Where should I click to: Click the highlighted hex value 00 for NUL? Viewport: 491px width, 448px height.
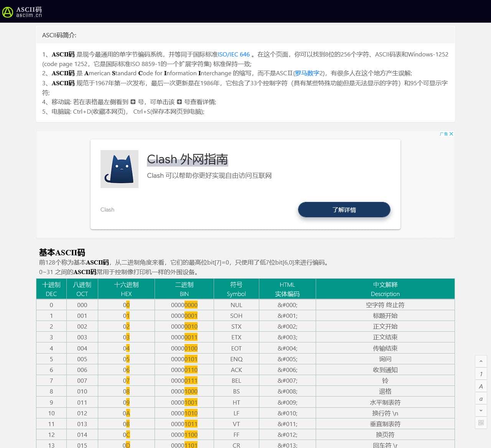coord(126,305)
